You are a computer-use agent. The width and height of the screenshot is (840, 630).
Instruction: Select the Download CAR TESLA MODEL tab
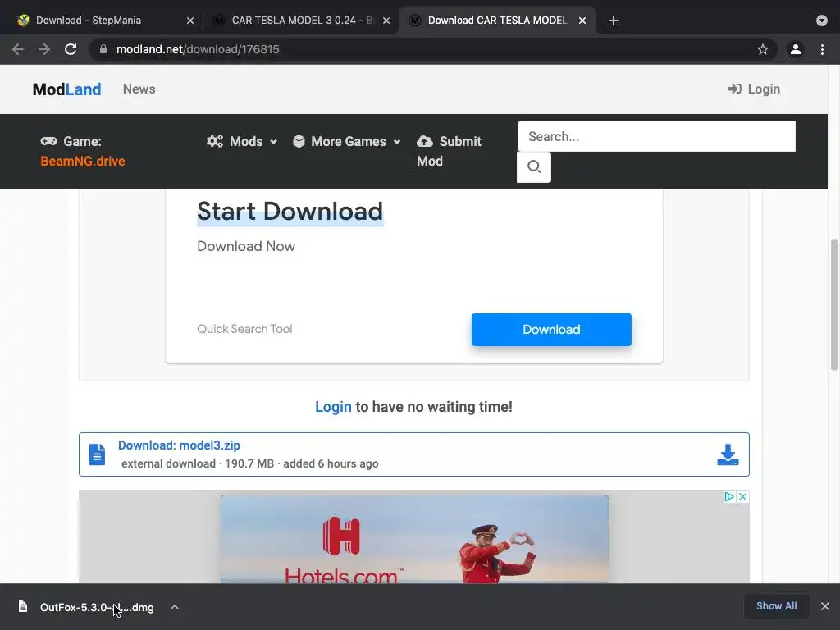tap(496, 21)
